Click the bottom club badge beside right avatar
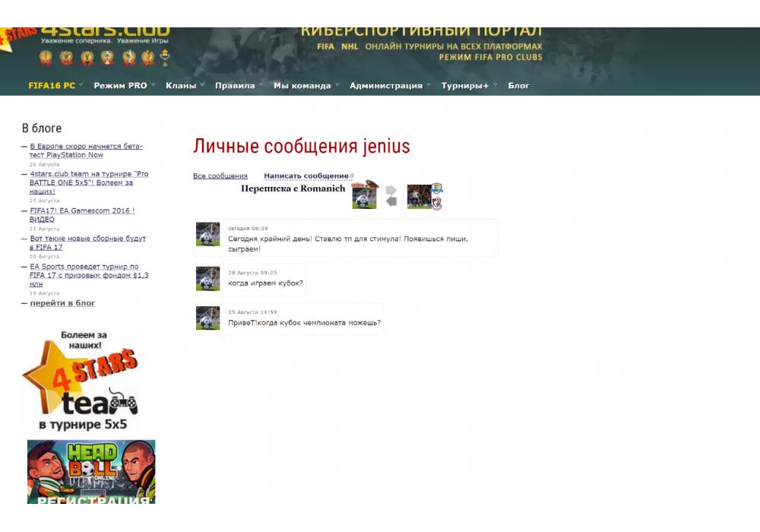Screen dimensions: 760x532 click(437, 203)
